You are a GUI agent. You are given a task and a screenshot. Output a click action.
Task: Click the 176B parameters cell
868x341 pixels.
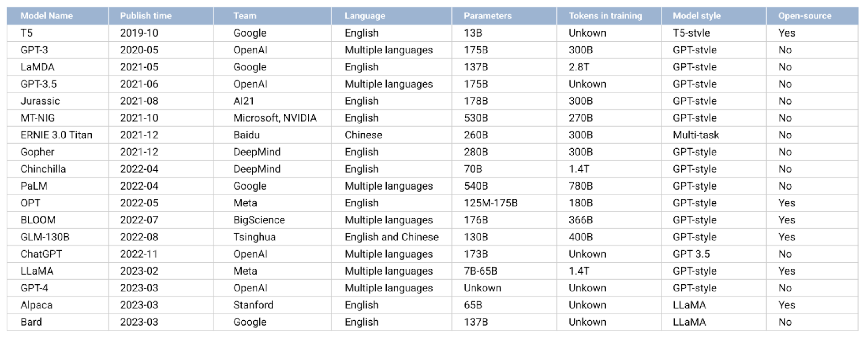pyautogui.click(x=504, y=220)
